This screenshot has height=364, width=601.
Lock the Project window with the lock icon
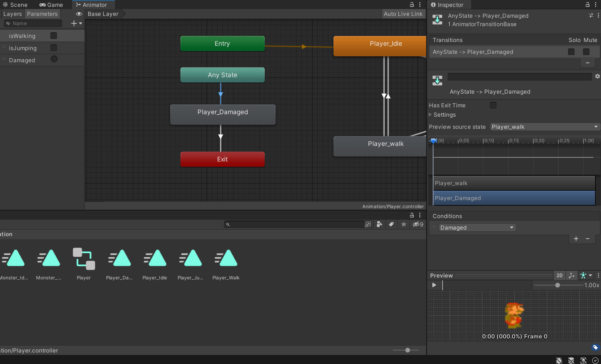tap(412, 215)
